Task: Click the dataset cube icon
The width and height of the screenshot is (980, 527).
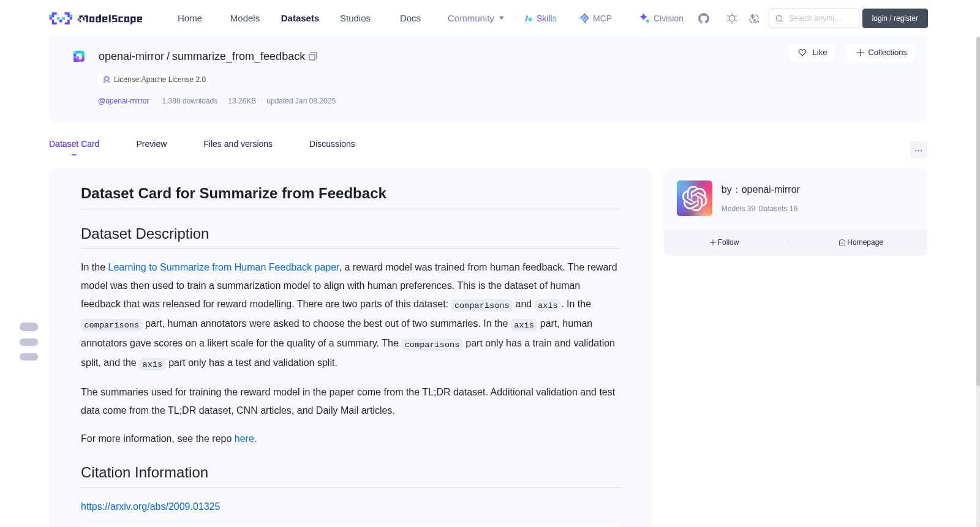Action: [79, 56]
